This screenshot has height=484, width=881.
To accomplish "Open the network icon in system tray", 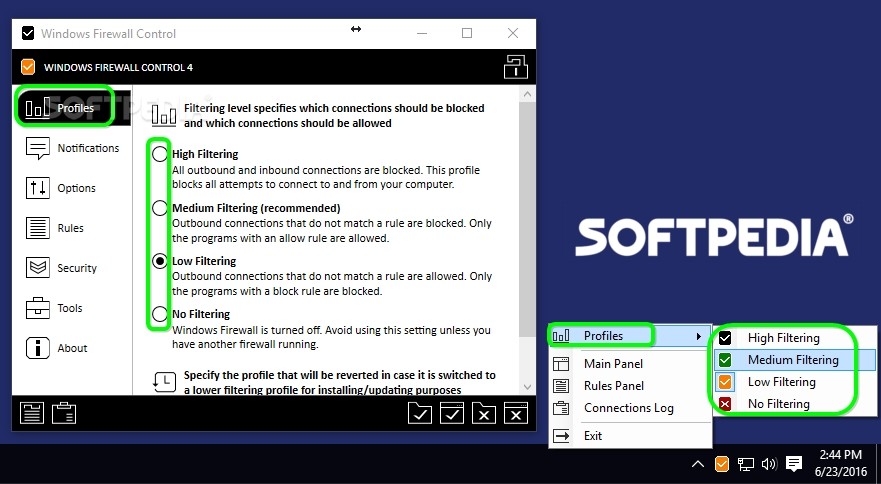I will (x=746, y=464).
